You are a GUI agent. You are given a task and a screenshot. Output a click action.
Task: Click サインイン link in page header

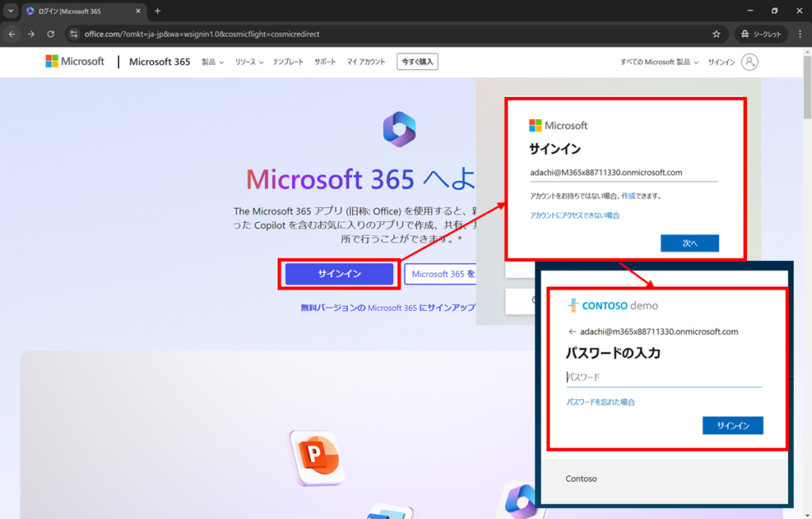click(x=722, y=62)
